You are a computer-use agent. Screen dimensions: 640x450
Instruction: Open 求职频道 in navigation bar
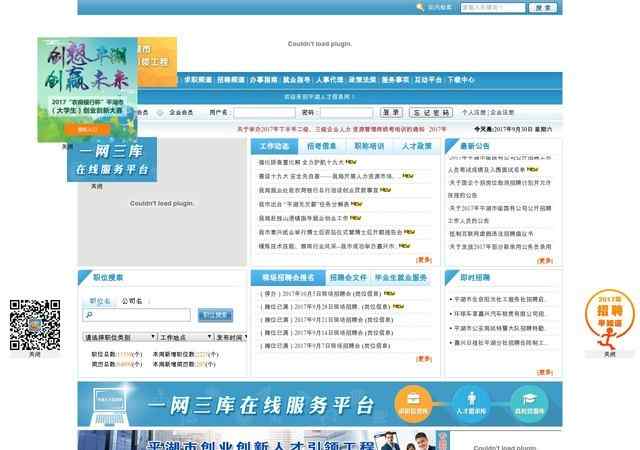(x=195, y=79)
